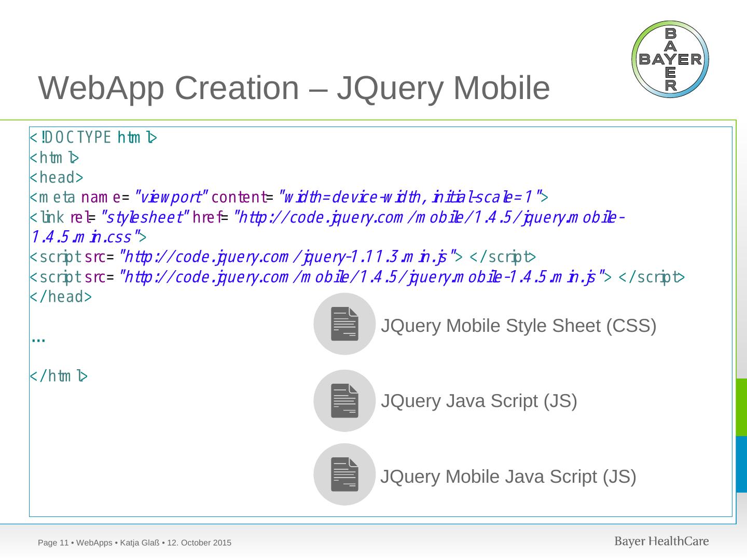Click the 'JQuery Mobile Java Script (JS)' label
Screen dimensions: 747x560
(508, 476)
